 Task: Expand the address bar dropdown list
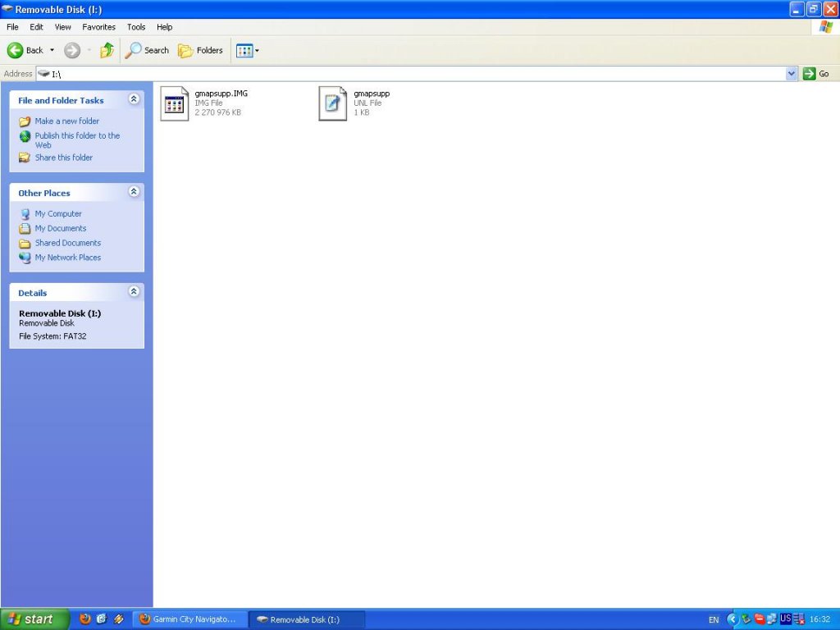click(x=792, y=74)
